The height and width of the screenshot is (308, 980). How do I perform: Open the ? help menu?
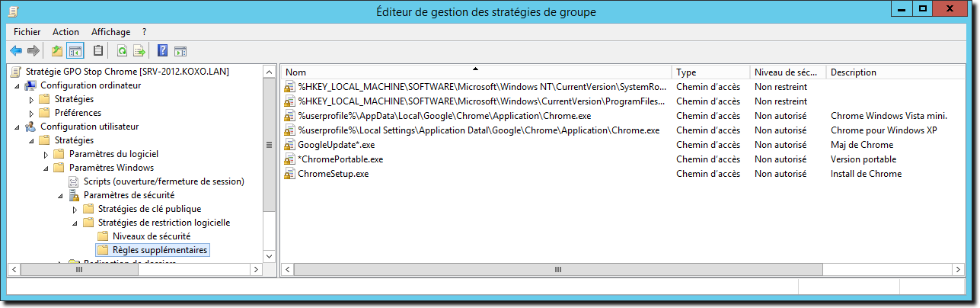[144, 32]
